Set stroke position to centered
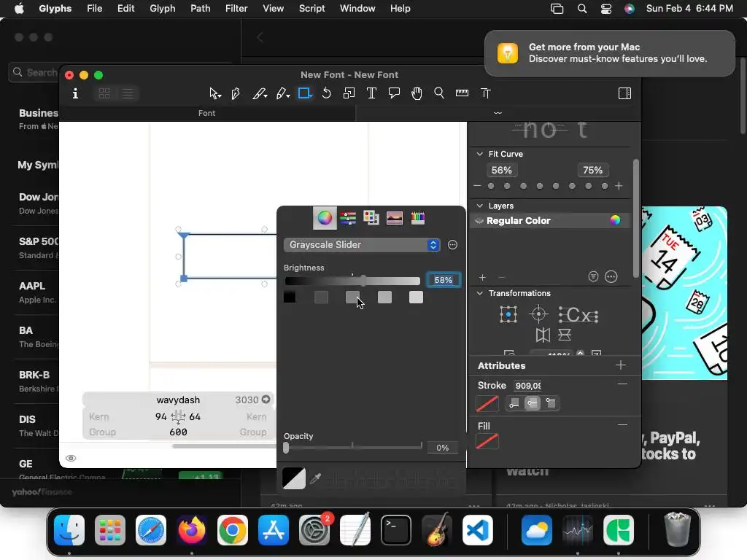Screen dimensions: 747x560 click(x=532, y=404)
